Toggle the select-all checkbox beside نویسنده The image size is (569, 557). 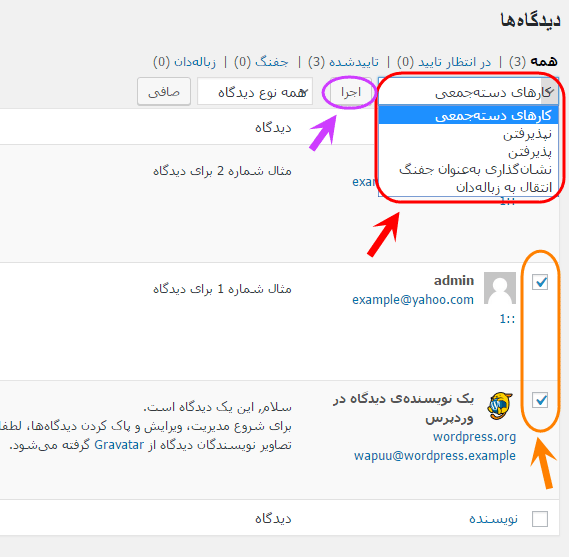pyautogui.click(x=540, y=519)
